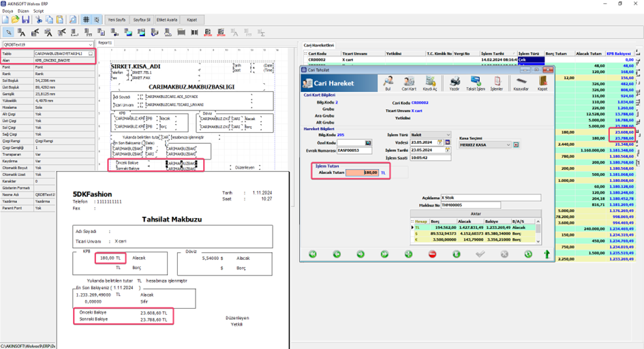Save the report using the floppy icon
This screenshot has width=644, height=349.
[x=25, y=20]
